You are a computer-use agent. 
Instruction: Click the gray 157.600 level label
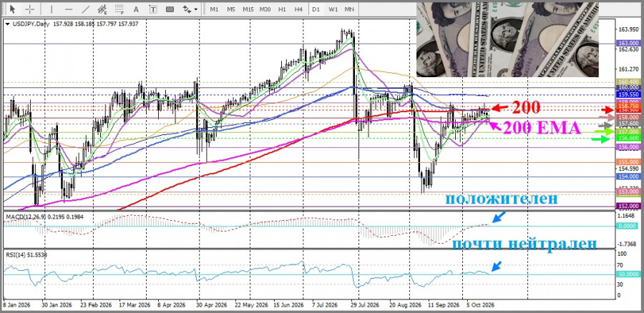[628, 124]
